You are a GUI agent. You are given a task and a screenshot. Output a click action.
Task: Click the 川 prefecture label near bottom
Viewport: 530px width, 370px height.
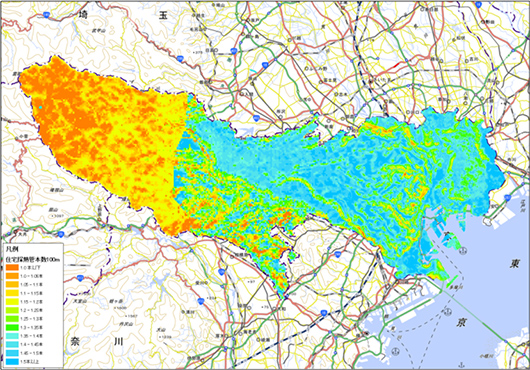pos(117,342)
